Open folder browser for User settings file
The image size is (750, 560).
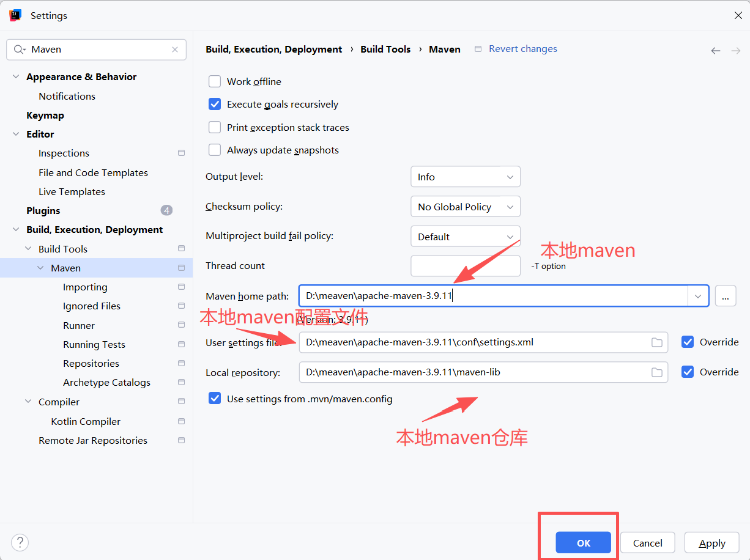point(657,342)
